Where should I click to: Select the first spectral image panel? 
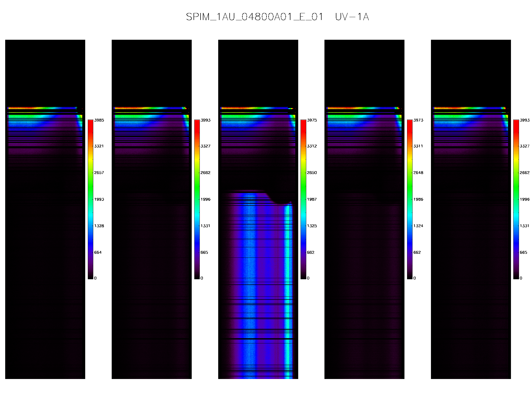45,209
